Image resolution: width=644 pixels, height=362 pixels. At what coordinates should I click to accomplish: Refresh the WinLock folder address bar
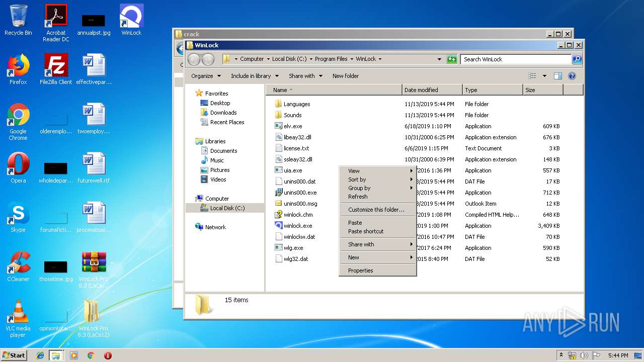pyautogui.click(x=452, y=59)
